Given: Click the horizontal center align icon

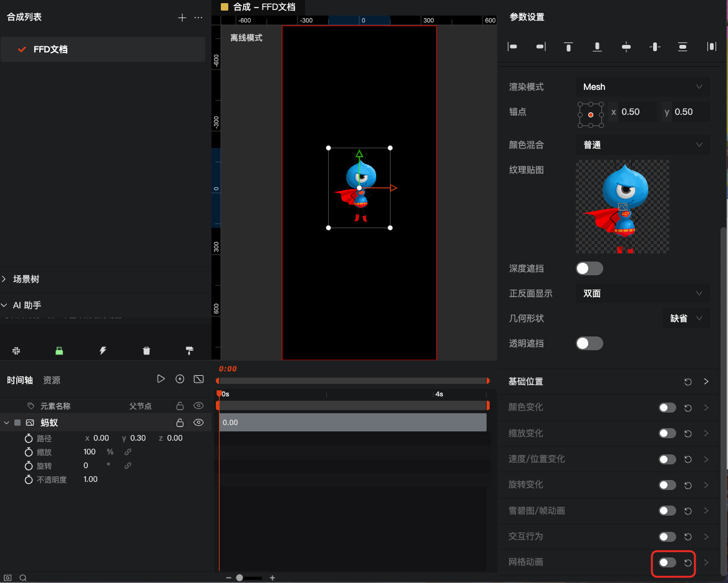Looking at the screenshot, I should pyautogui.click(x=626, y=46).
